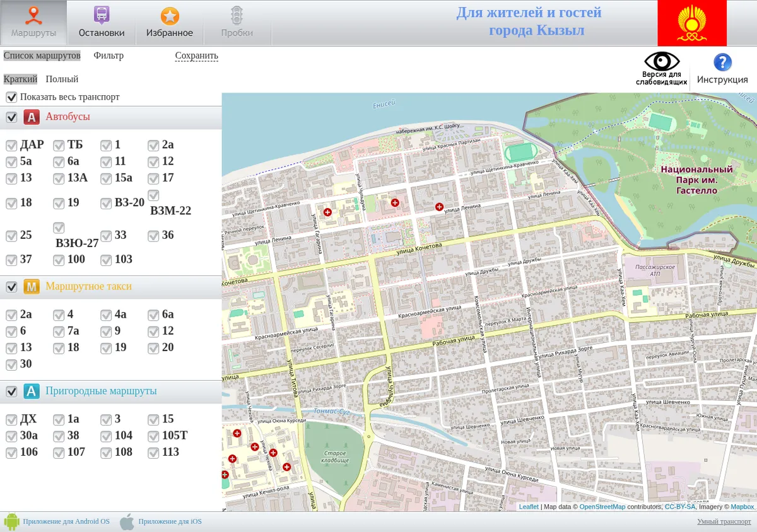Toggle the route taxi 7a checkbox
This screenshot has height=532, width=757.
(x=59, y=332)
